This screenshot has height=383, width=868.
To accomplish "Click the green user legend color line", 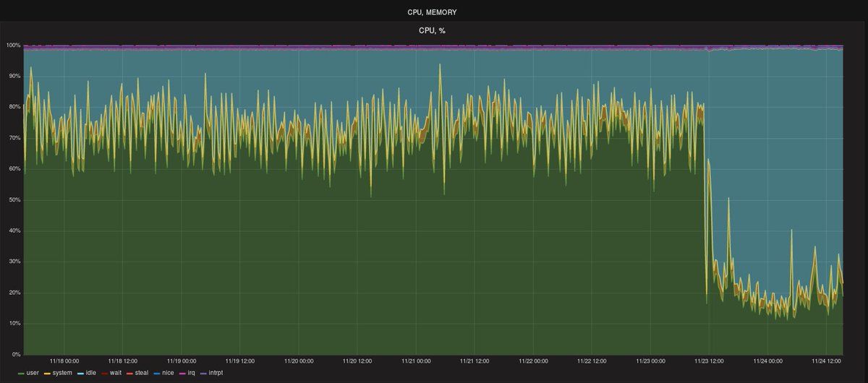I will point(20,373).
